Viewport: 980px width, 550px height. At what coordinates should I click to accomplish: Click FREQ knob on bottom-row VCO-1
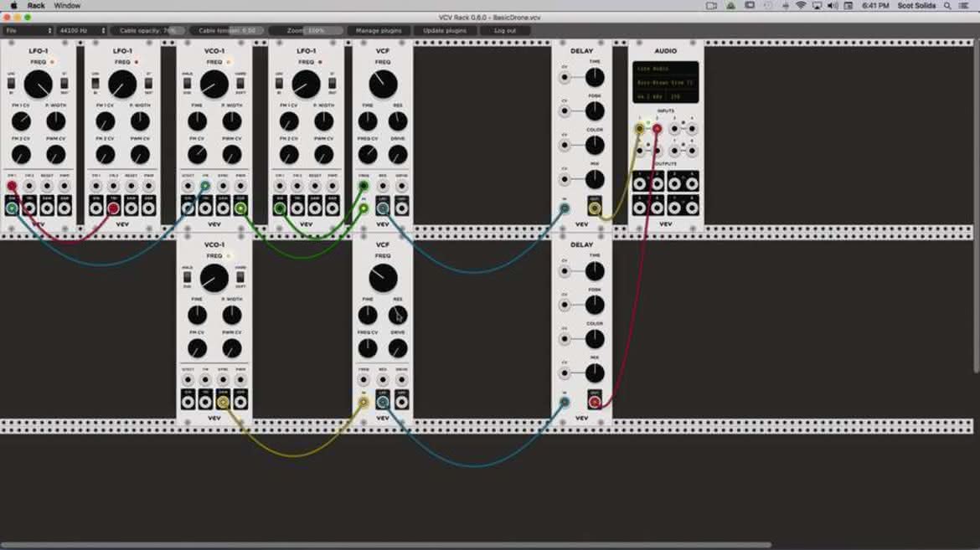[214, 278]
